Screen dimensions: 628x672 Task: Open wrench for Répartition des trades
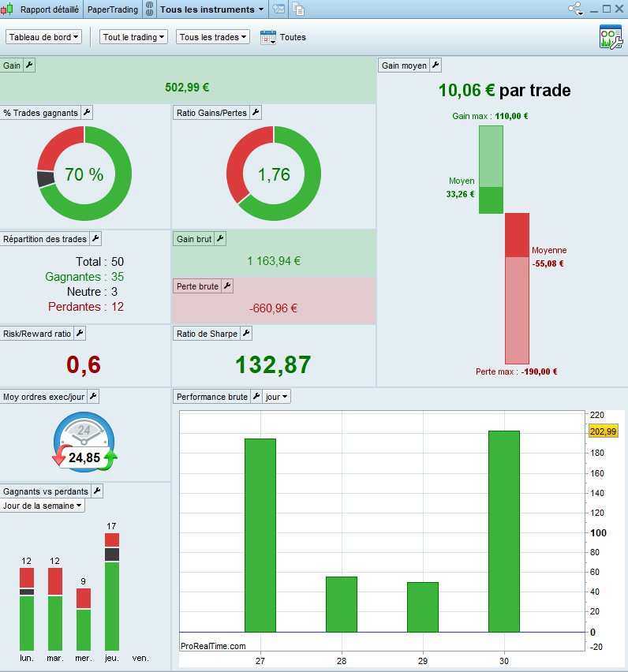(x=95, y=239)
